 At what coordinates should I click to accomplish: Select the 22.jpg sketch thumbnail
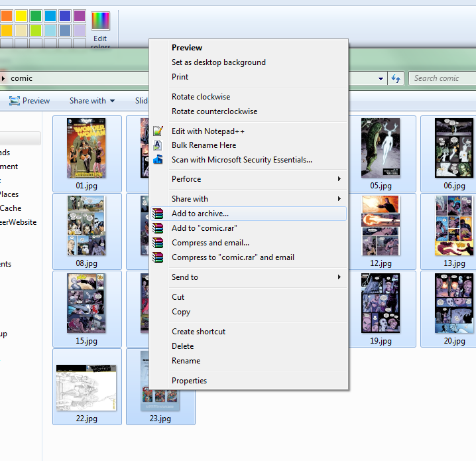(87, 388)
